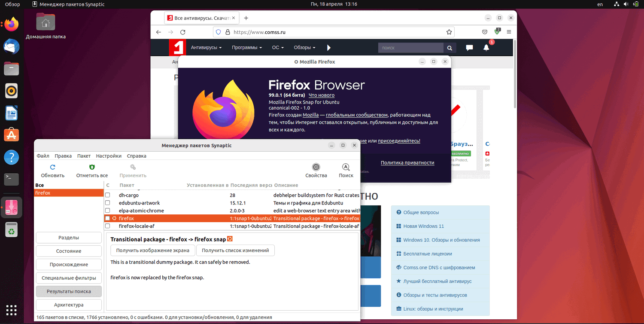Click the Firefox forward arrow
644x324 pixels.
tap(170, 32)
